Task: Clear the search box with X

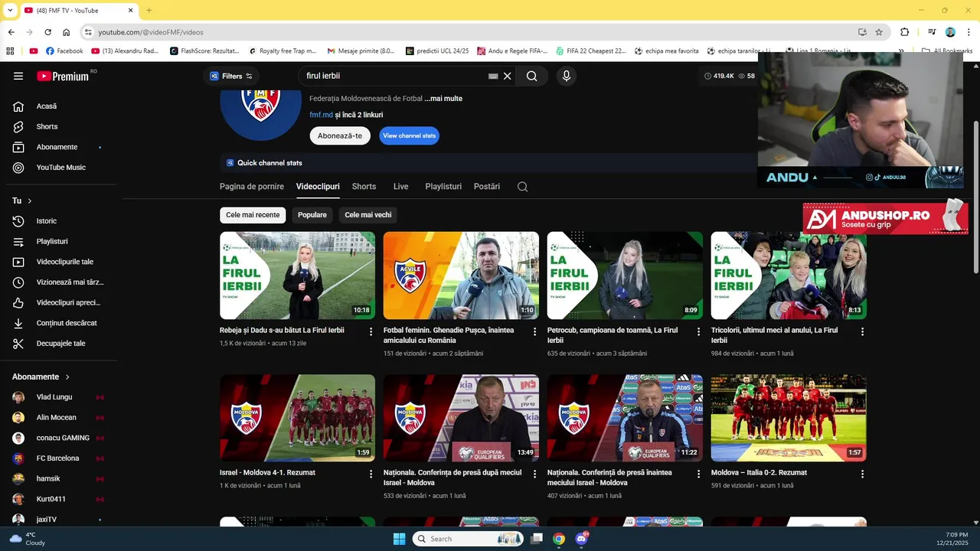Action: (x=507, y=76)
